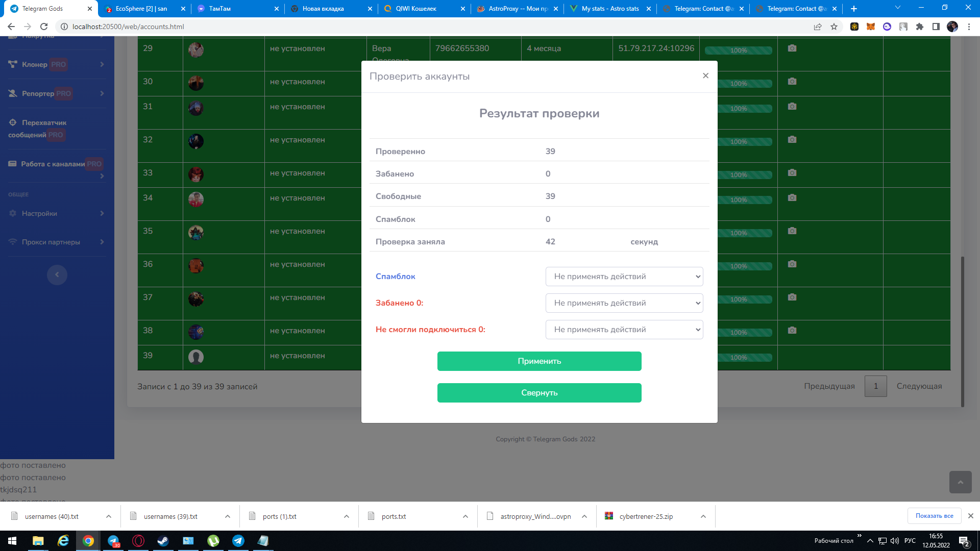980x551 pixels.
Task: Open Не смогли подключиться action dropdown
Action: pyautogui.click(x=624, y=330)
